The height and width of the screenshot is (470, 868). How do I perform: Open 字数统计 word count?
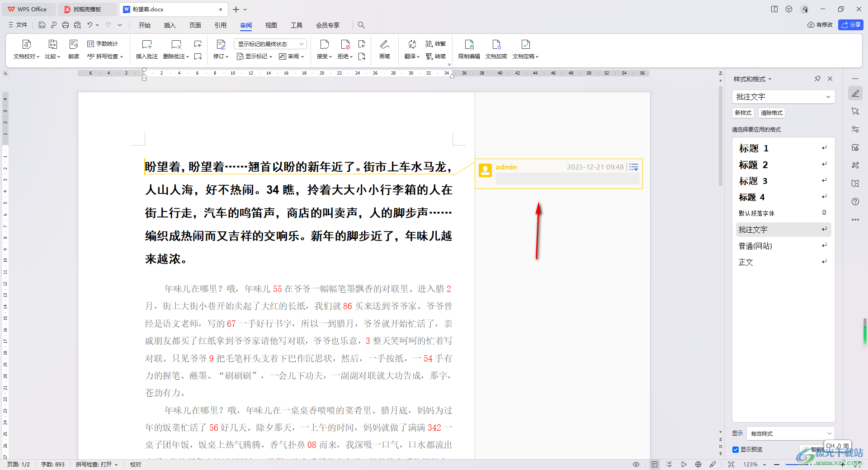[x=103, y=44]
